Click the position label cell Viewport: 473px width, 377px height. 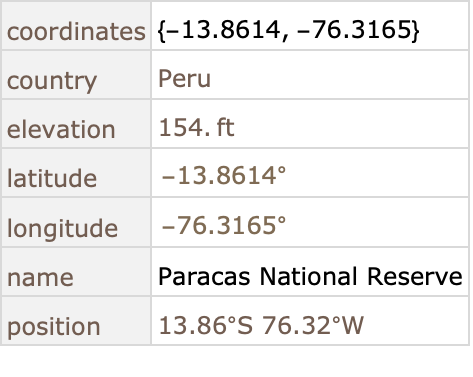[x=76, y=321]
